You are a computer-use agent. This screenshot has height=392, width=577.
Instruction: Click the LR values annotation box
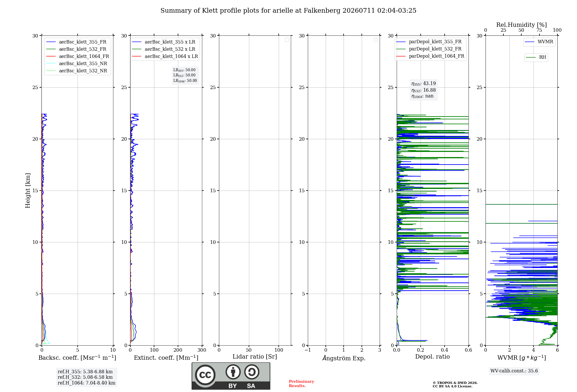(x=185, y=75)
